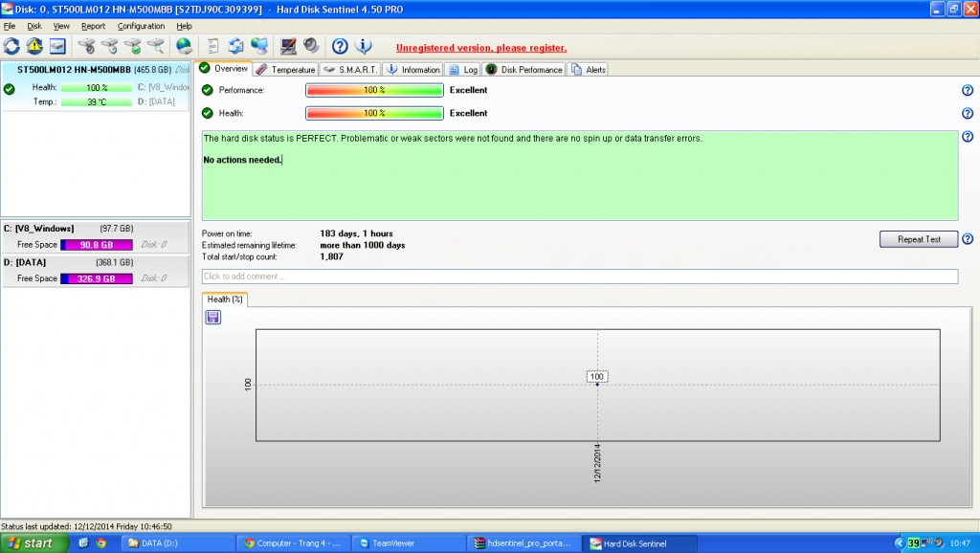Click the 'Click to add comment' field
This screenshot has height=553, width=980.
[x=579, y=276]
